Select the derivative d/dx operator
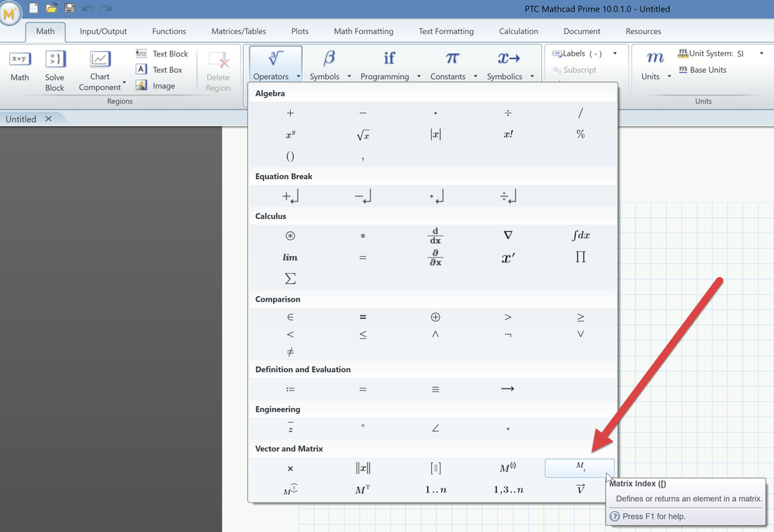 [x=435, y=236]
